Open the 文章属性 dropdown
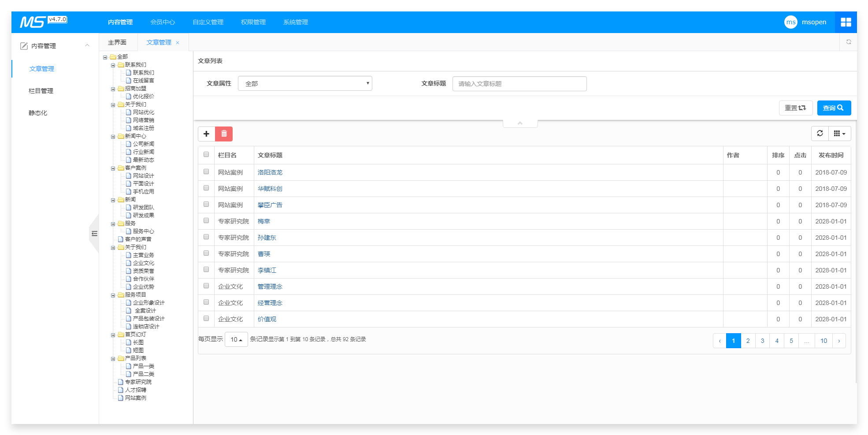The width and height of the screenshot is (868, 435). tap(305, 83)
